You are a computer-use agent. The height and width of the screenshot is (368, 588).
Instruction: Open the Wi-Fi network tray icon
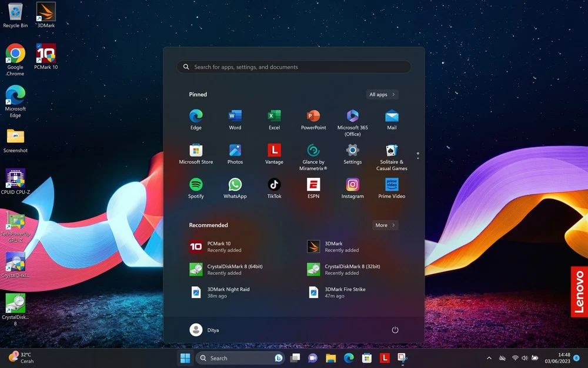[x=515, y=358]
